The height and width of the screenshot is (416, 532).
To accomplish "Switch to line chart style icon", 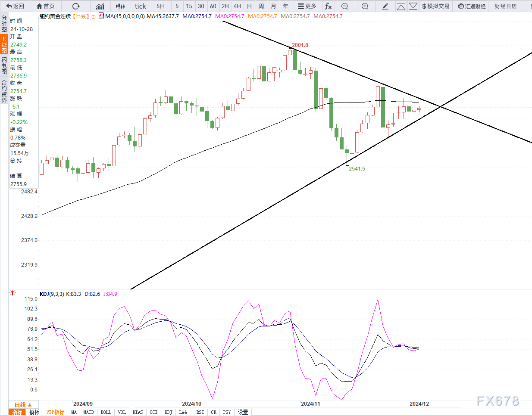I will (100, 6).
